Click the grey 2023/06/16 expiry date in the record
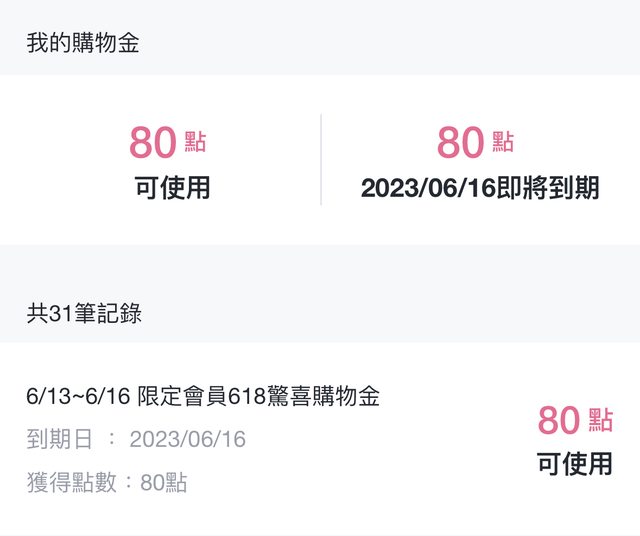 (187, 440)
